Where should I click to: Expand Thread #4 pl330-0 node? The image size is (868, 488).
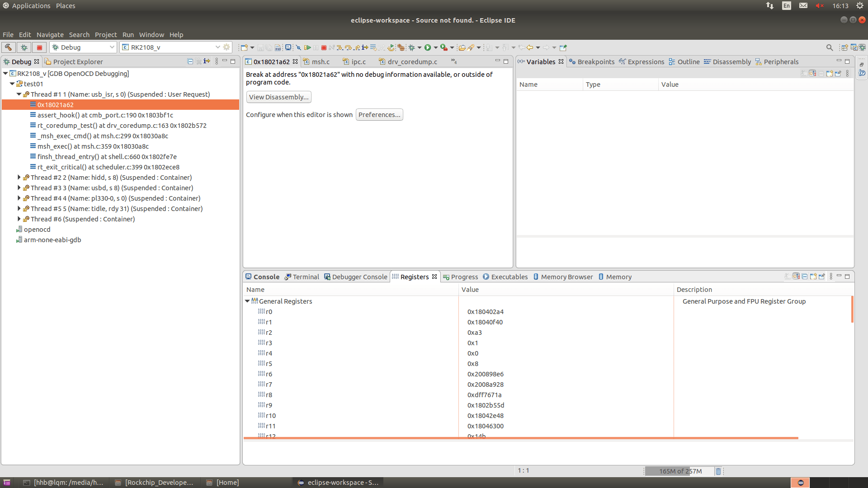pyautogui.click(x=19, y=198)
